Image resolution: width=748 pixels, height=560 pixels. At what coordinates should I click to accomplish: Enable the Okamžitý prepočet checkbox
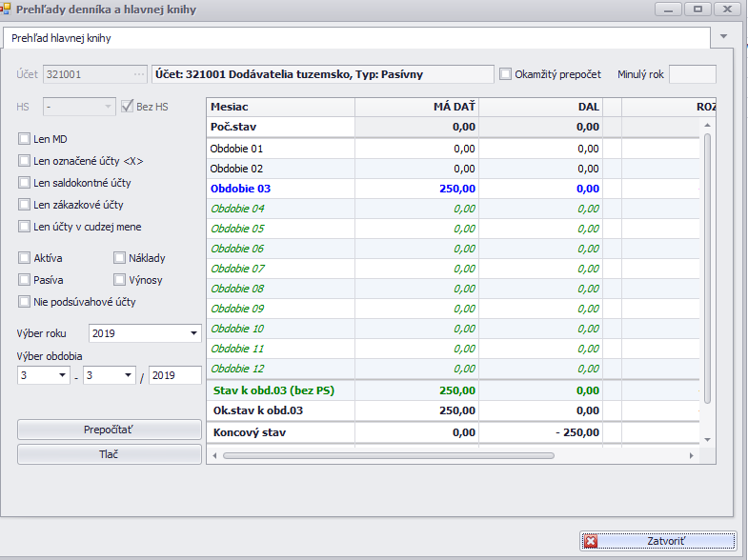click(x=505, y=74)
